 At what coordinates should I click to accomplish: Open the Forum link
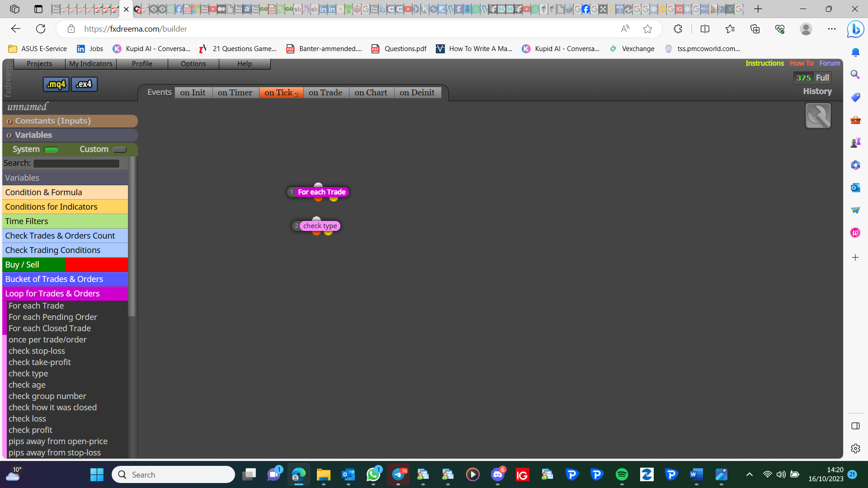(830, 63)
